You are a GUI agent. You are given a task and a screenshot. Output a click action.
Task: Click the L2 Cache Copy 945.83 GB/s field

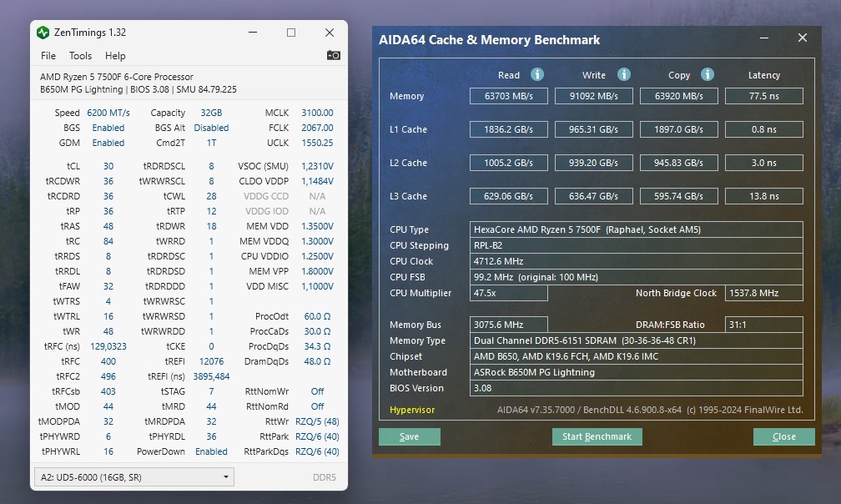[x=679, y=163]
